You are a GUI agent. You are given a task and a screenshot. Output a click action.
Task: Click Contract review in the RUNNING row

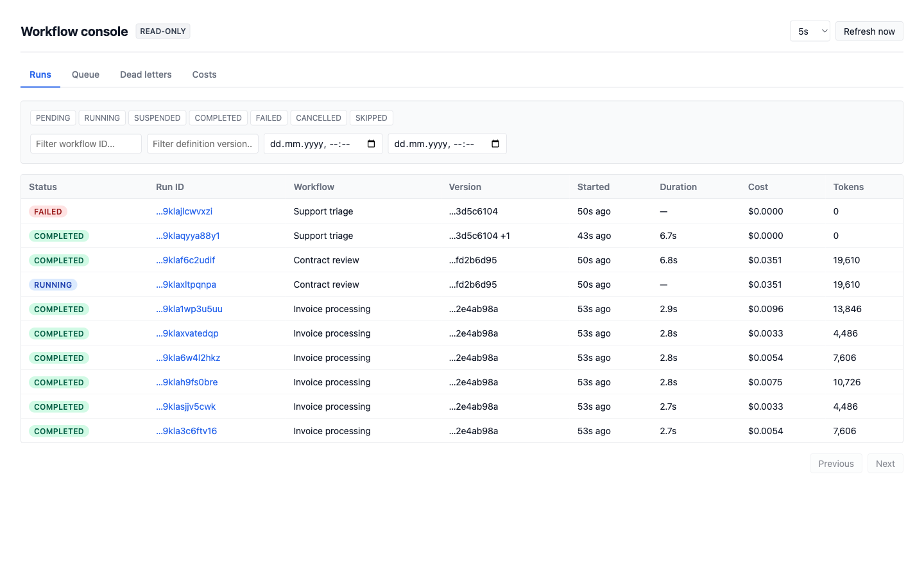(326, 285)
